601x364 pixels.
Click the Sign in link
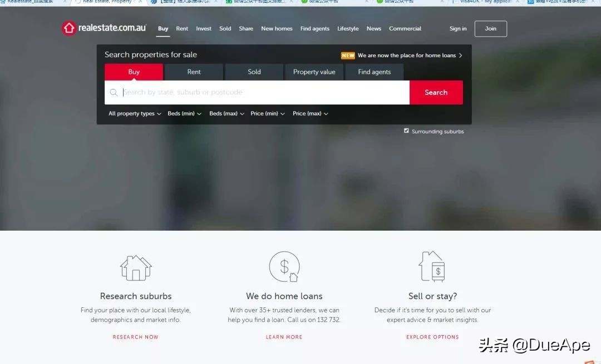[457, 28]
